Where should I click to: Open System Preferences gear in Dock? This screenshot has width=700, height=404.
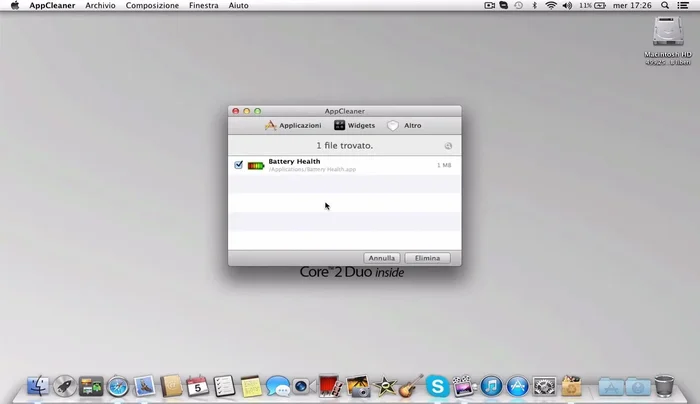pos(545,386)
